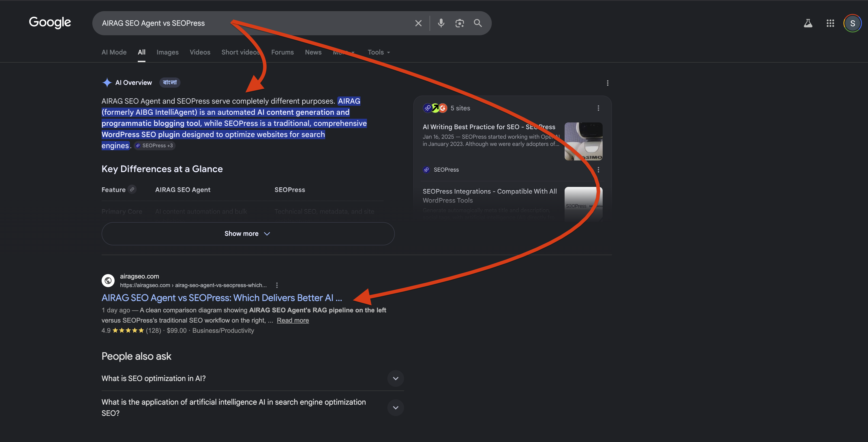Image resolution: width=868 pixels, height=442 pixels.
Task: Open the airagseo.com site name
Action: [139, 276]
